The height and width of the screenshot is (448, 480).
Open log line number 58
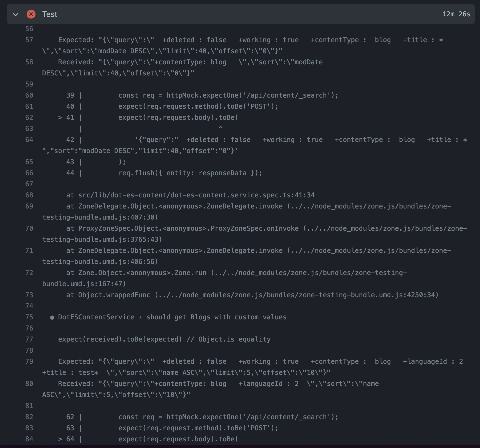click(29, 62)
